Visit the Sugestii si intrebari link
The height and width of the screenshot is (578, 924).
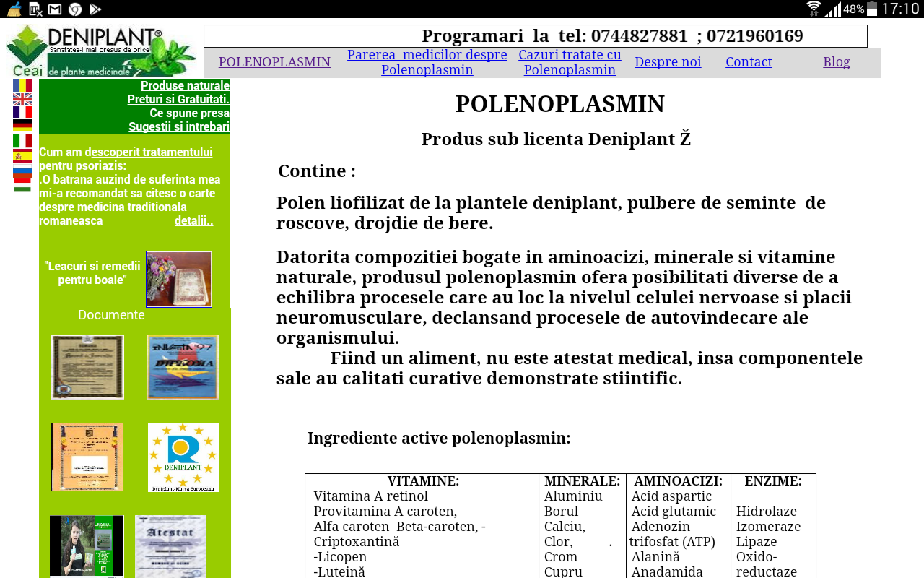point(179,126)
